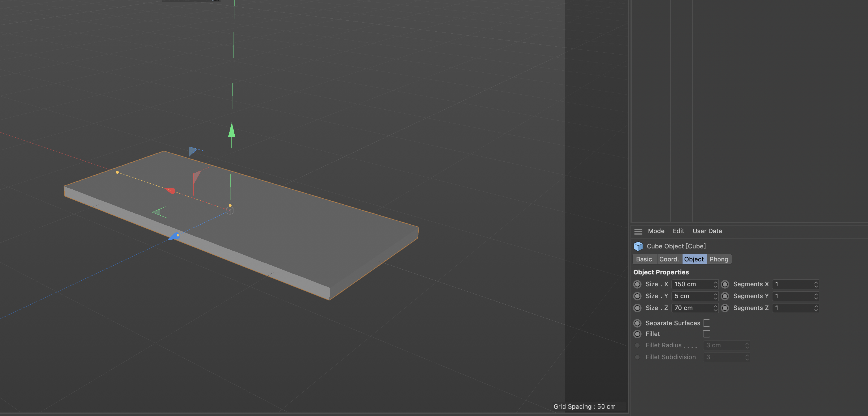Open the Phong tab
Screen dimensions: 868x416
pos(719,259)
